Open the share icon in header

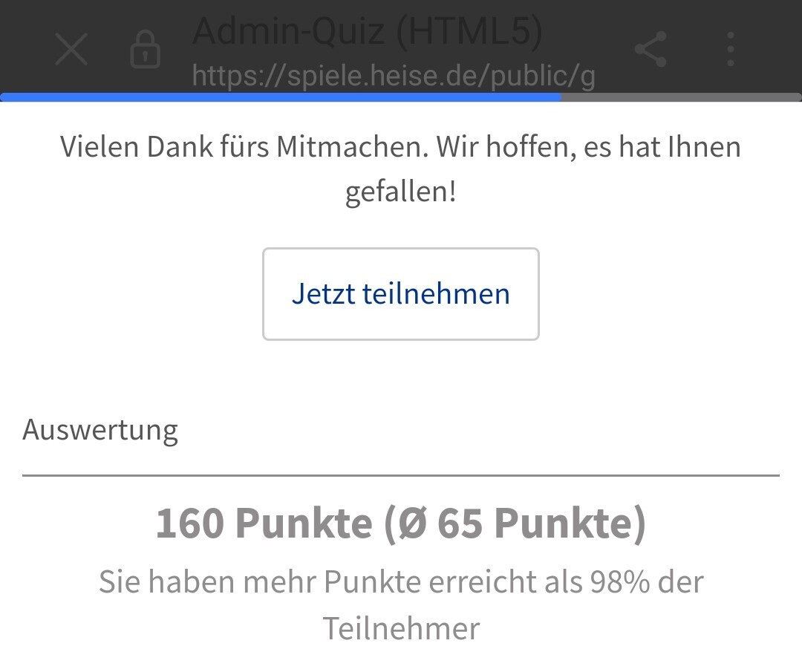click(651, 50)
